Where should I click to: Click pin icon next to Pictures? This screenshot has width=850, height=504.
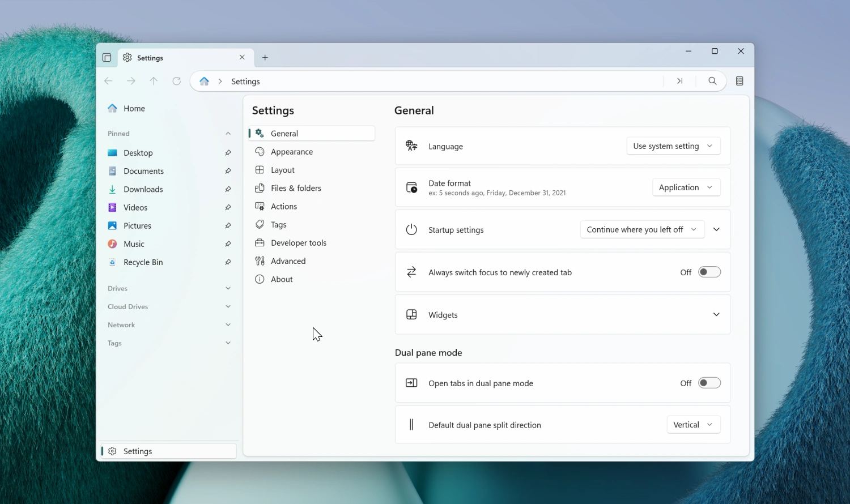click(228, 225)
